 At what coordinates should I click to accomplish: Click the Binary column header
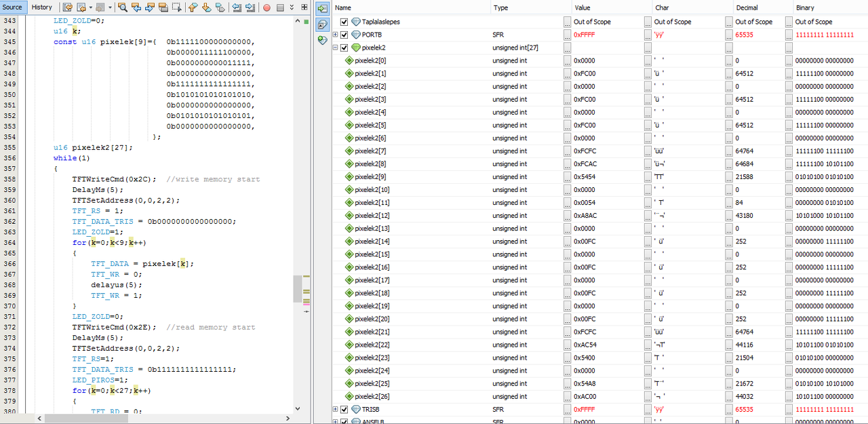[x=830, y=7]
